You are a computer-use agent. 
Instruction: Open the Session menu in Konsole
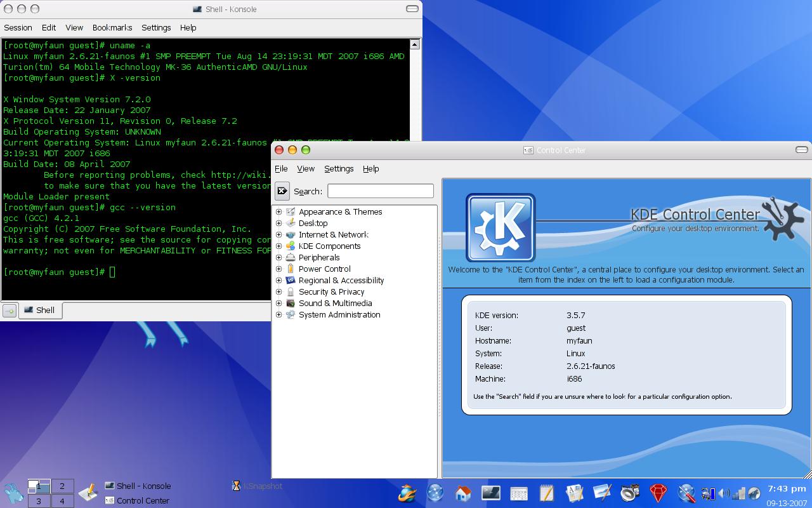coord(18,27)
